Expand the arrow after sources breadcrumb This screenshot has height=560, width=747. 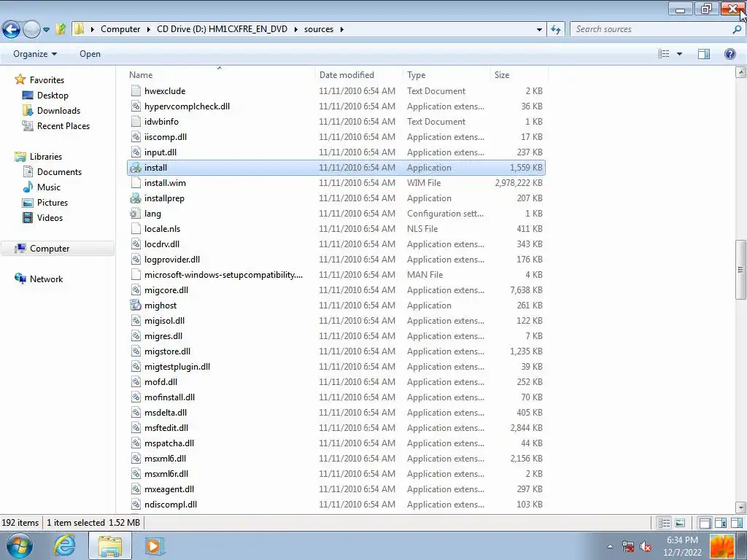click(341, 29)
